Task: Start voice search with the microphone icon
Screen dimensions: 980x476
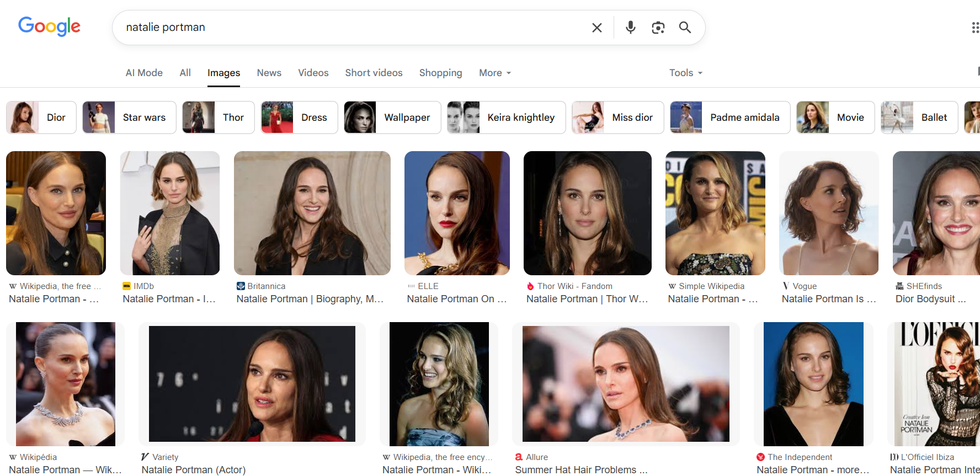Action: click(630, 28)
